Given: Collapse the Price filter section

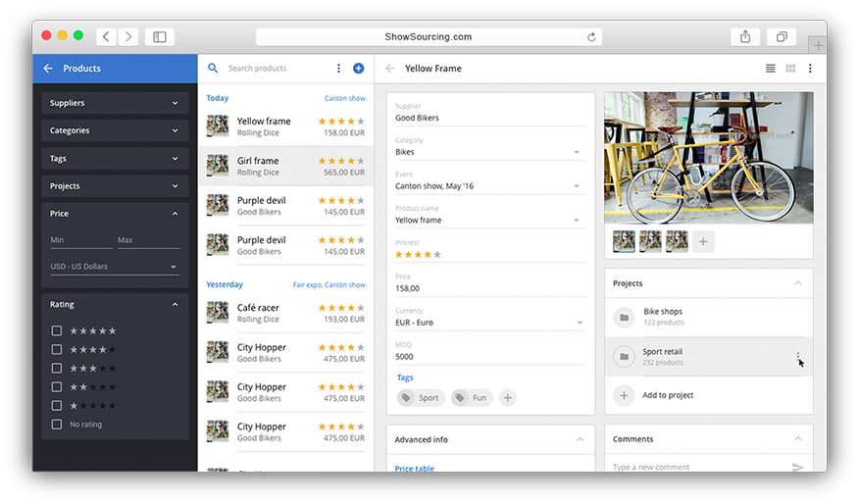Looking at the screenshot, I should (176, 214).
